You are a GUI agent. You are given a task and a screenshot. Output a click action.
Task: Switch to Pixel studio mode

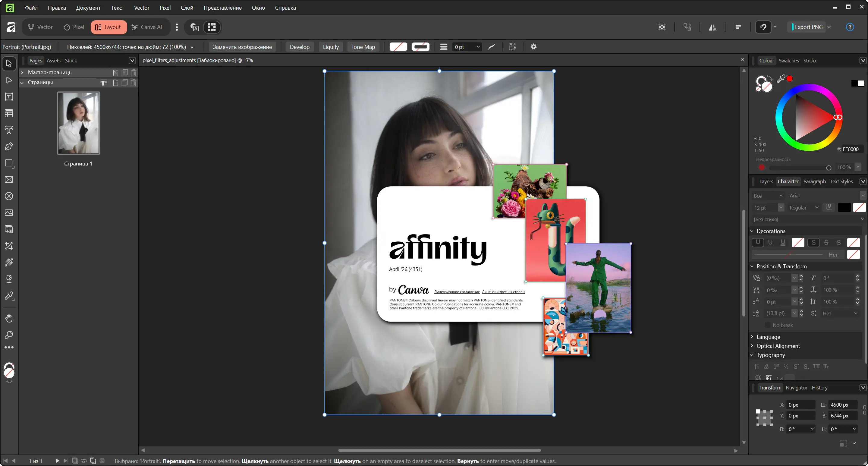click(x=74, y=27)
